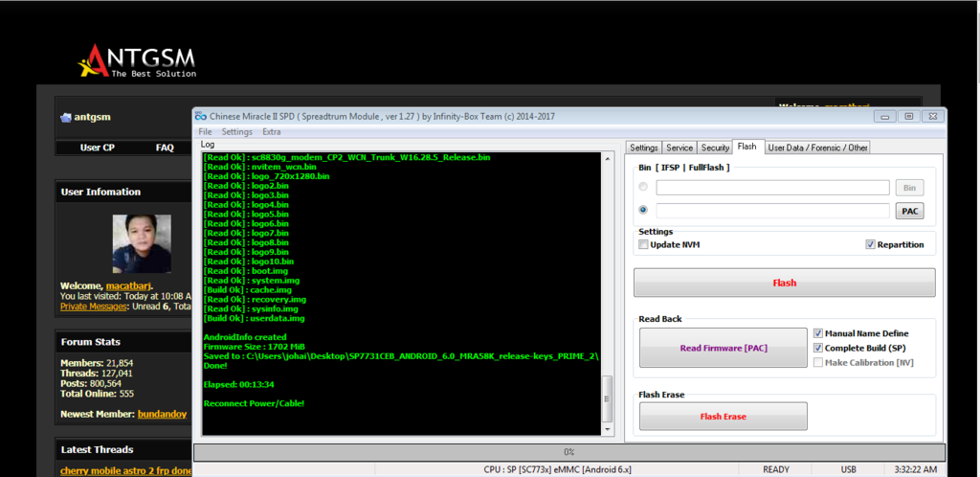Click the '[Read Ok] : nvitem_wcn.bin' log line

pyautogui.click(x=260, y=167)
